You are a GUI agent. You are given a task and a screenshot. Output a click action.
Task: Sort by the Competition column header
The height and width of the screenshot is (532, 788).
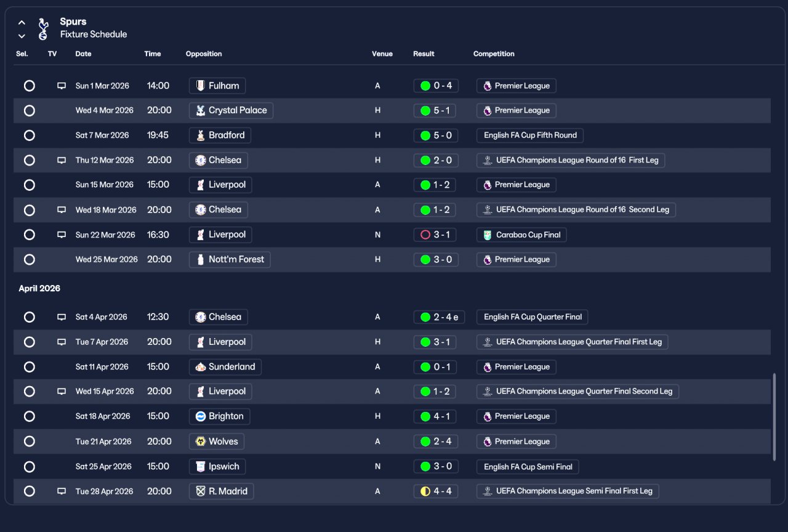pos(494,54)
